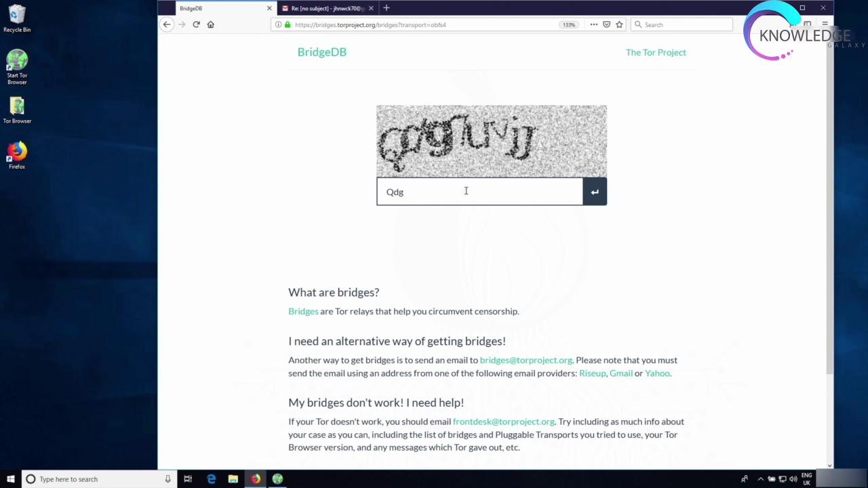The width and height of the screenshot is (868, 488).
Task: Visit the Riseup provider link
Action: [x=593, y=373]
